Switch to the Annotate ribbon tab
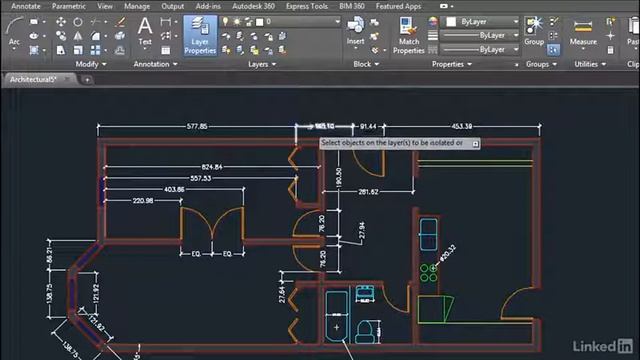 coord(26,6)
